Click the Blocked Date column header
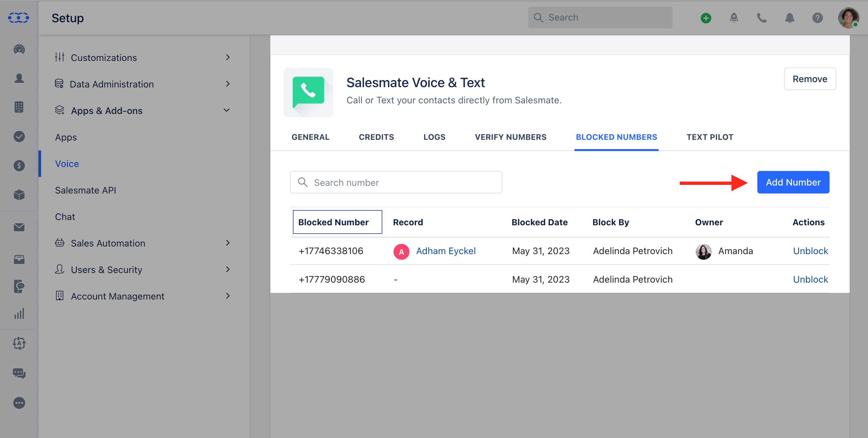The width and height of the screenshot is (868, 438). [x=539, y=222]
